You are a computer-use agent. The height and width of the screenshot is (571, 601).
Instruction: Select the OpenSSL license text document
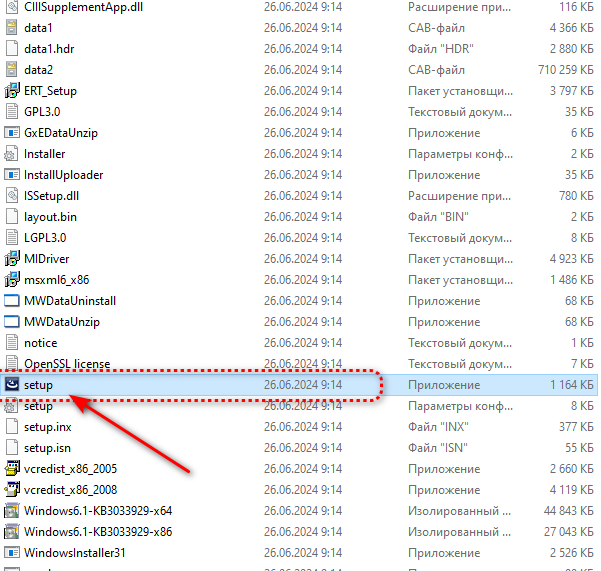click(x=67, y=364)
